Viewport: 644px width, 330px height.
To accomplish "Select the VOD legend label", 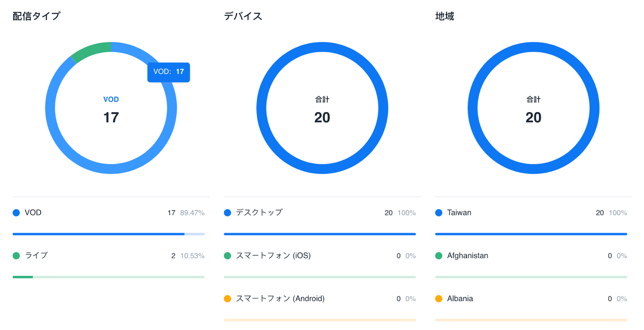I will 33,213.
